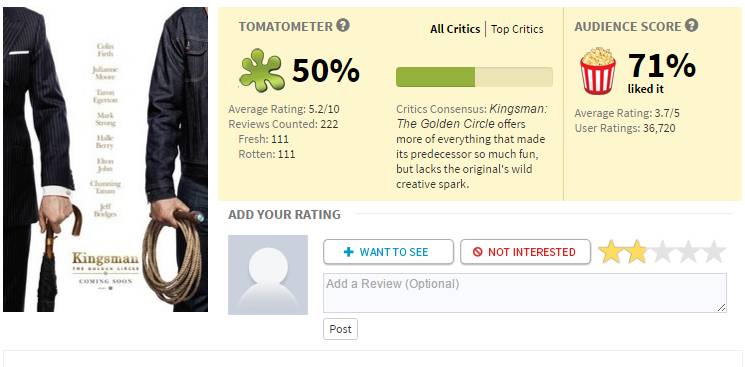Rate the movie one star

611,252
